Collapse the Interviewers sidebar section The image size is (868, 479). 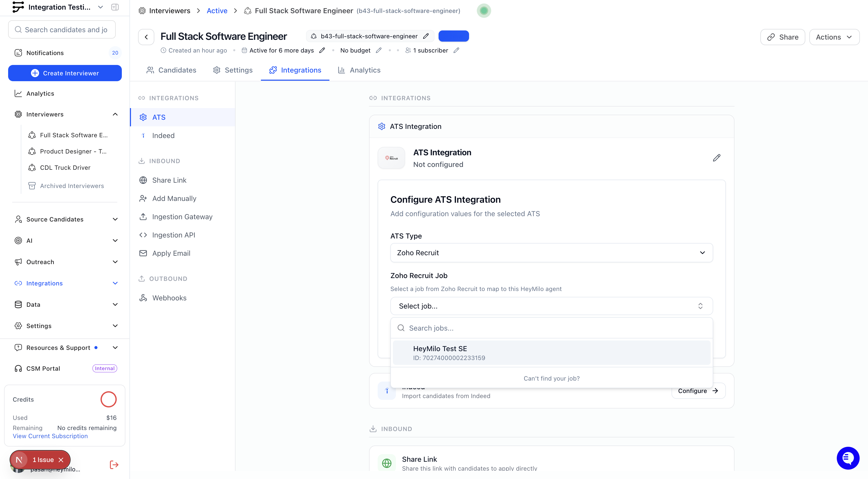[x=115, y=114]
